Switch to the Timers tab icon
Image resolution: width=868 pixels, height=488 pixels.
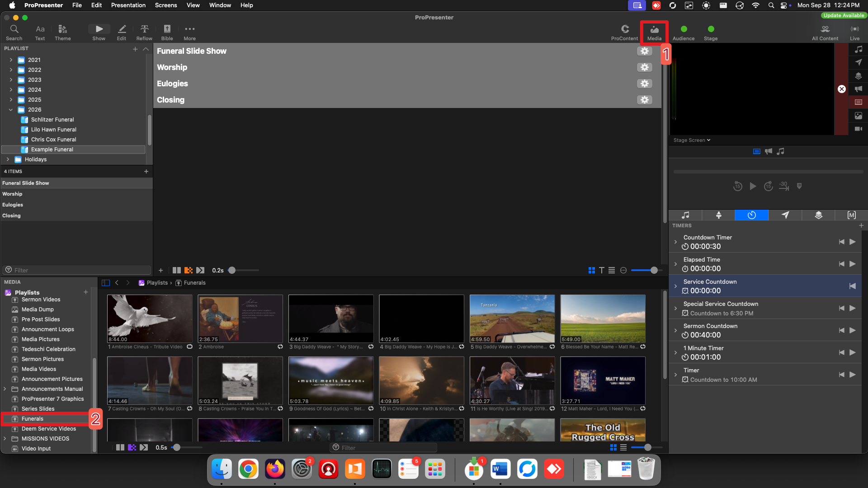point(751,215)
